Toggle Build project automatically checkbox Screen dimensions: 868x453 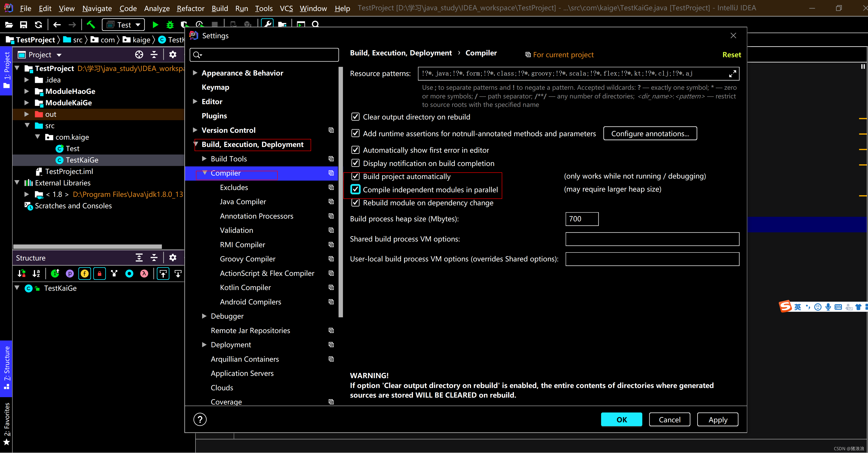click(x=355, y=176)
